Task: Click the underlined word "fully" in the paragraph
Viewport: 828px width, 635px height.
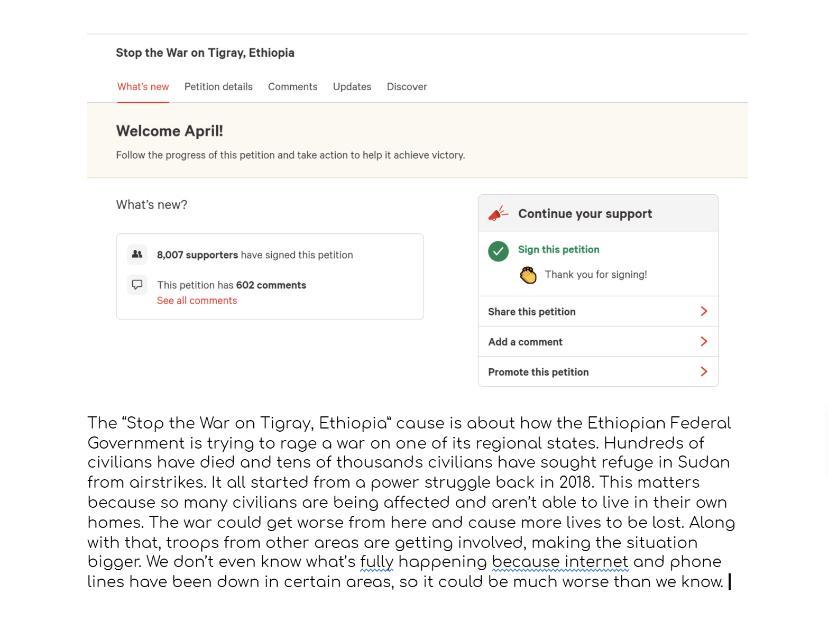Action: coord(377,562)
